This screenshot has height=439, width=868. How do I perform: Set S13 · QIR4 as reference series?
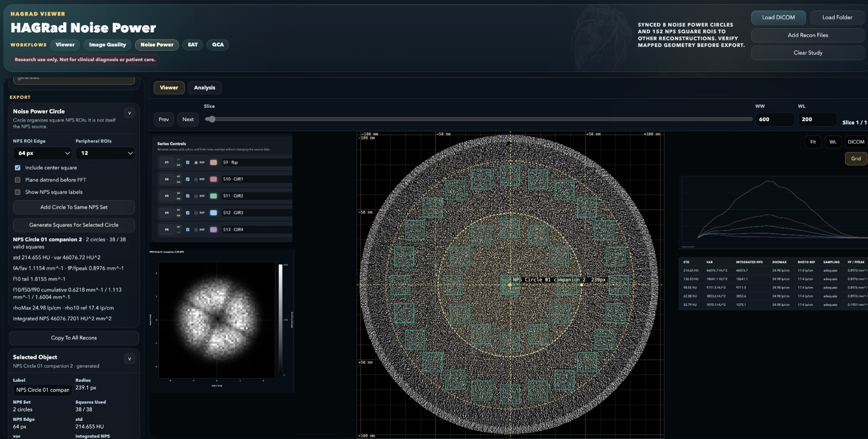196,230
